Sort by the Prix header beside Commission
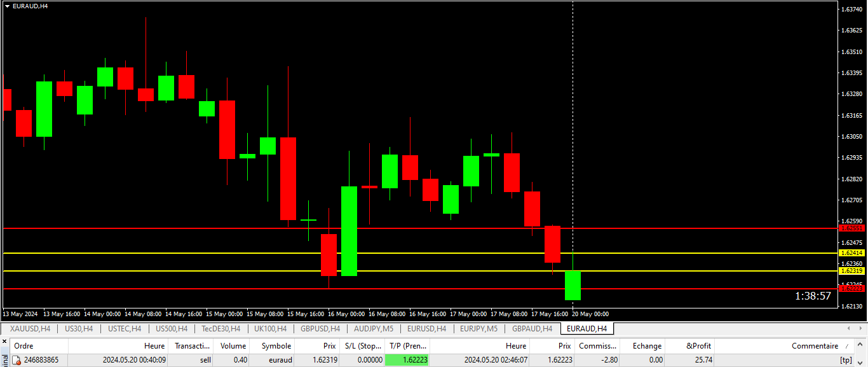 [x=553, y=346]
